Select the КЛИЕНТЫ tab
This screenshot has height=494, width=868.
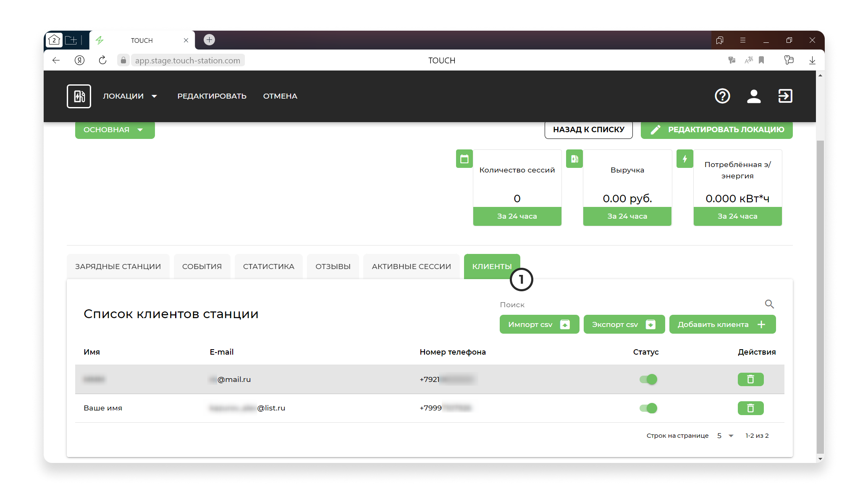[x=492, y=267]
